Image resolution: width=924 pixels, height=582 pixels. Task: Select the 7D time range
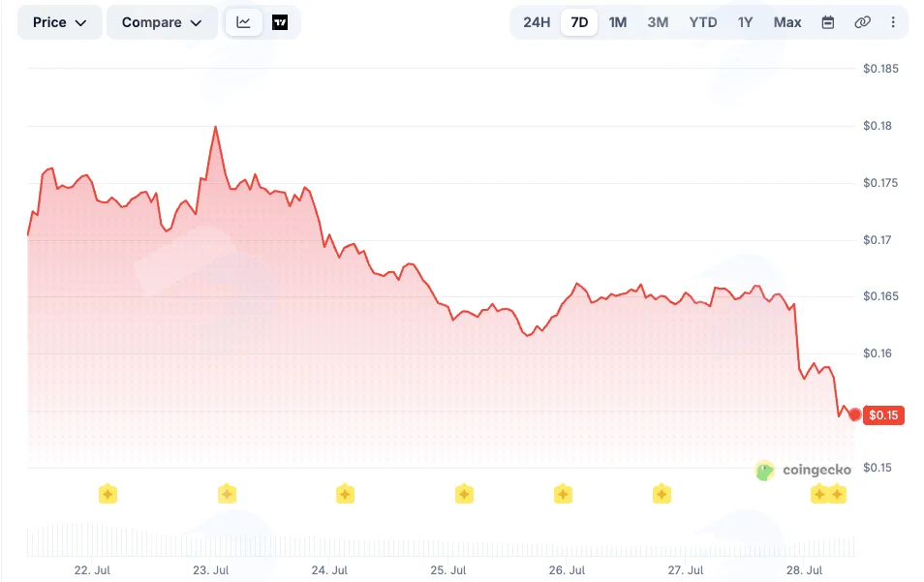click(x=579, y=22)
